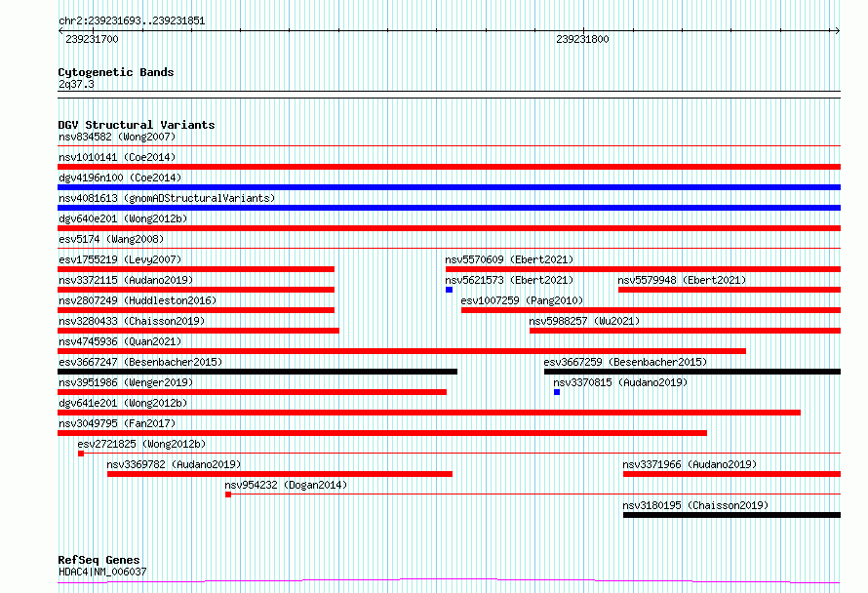This screenshot has width=868, height=593.
Task: Click small blue marker under nsv5621573 (Ebert2021)
Action: [449, 290]
